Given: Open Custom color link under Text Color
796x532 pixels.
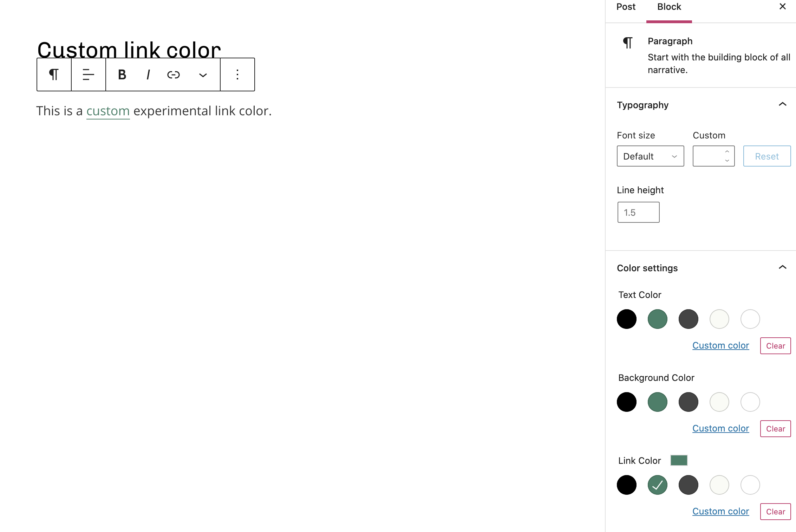Looking at the screenshot, I should [720, 345].
